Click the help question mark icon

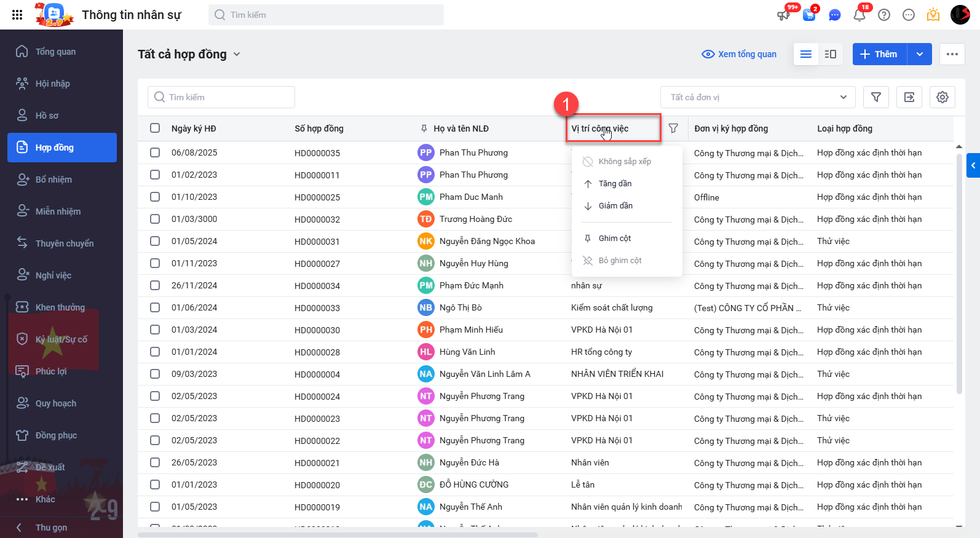(x=884, y=15)
